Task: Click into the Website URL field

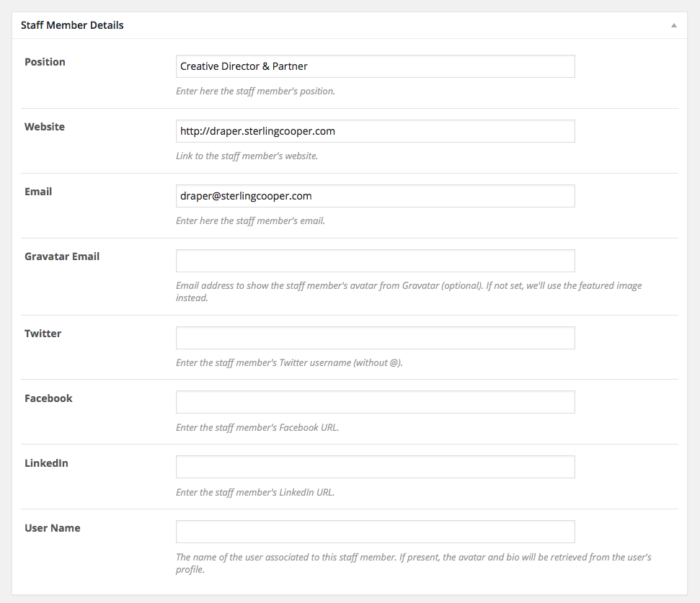Action: tap(375, 131)
